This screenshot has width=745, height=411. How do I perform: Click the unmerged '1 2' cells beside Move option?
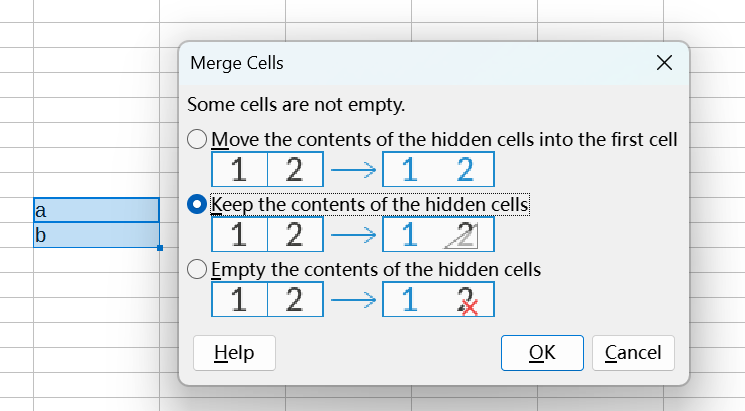267,170
